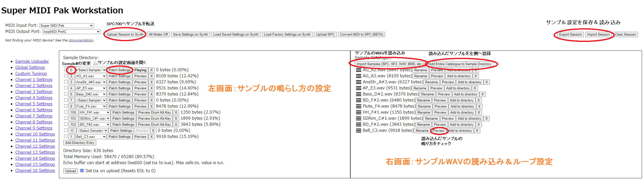Tick the checkbox for sample row 4 AP_E3.wav
644x179 pixels.
(x=66, y=88)
